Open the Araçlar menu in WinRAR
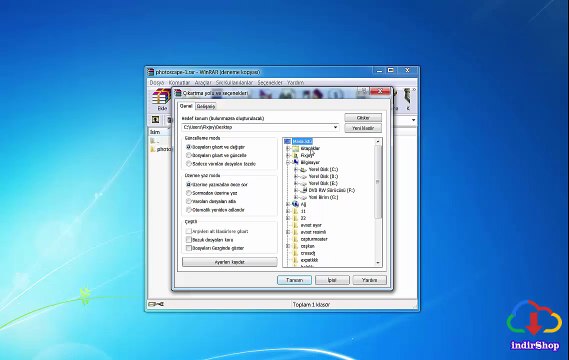Viewport: 569px width, 360px height. coord(203,83)
